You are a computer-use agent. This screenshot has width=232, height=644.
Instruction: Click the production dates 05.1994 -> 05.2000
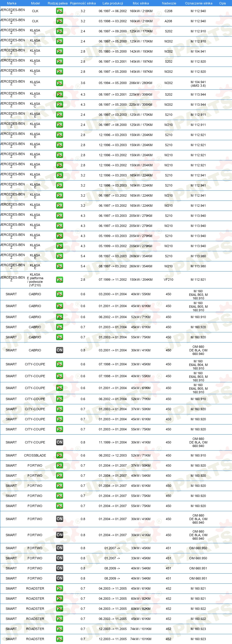click(113, 83)
